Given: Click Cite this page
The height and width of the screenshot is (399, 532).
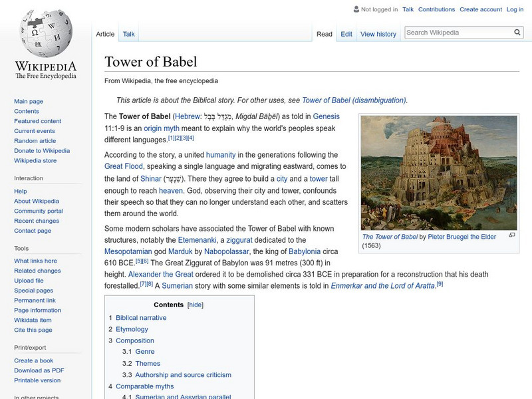Looking at the screenshot, I should pos(33,329).
